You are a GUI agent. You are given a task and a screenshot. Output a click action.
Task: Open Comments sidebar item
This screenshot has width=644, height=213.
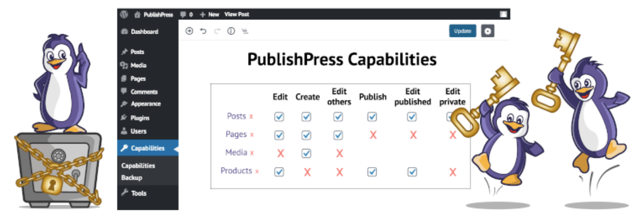(x=139, y=92)
